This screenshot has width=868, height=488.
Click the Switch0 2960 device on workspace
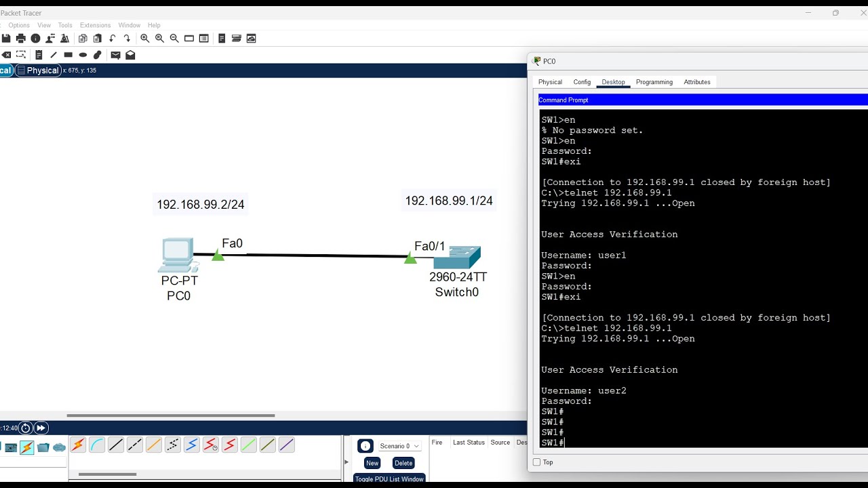pyautogui.click(x=457, y=258)
